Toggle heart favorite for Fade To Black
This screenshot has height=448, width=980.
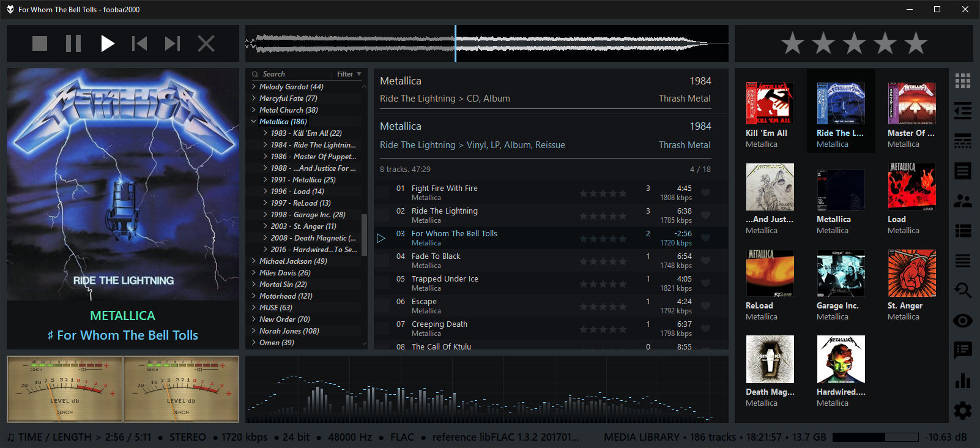pyautogui.click(x=705, y=261)
